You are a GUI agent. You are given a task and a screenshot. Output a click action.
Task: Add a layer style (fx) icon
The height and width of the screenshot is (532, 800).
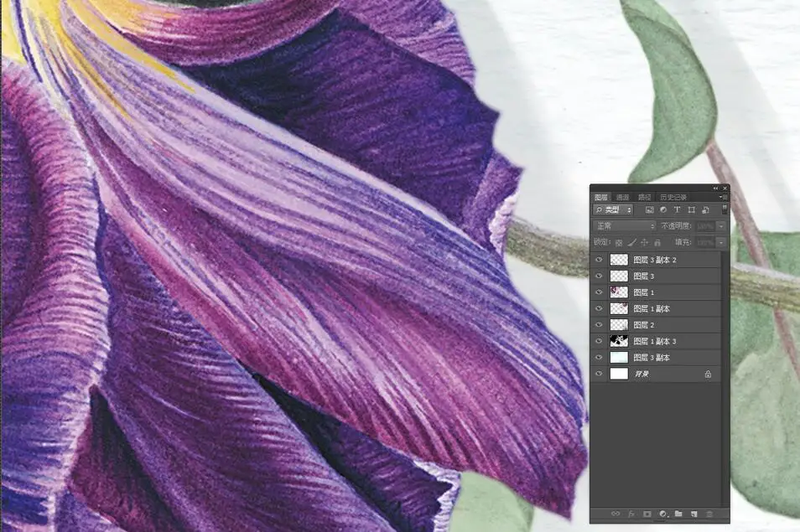tap(631, 514)
